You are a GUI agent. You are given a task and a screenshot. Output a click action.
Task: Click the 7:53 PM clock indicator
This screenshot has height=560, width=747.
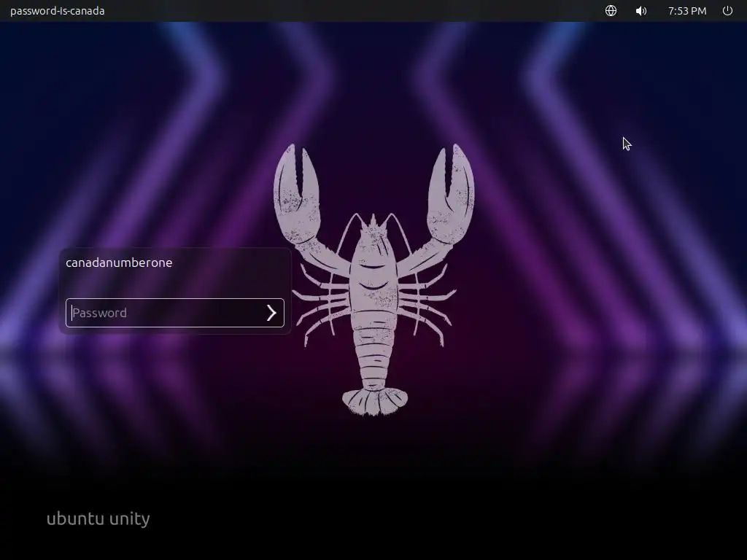(687, 10)
